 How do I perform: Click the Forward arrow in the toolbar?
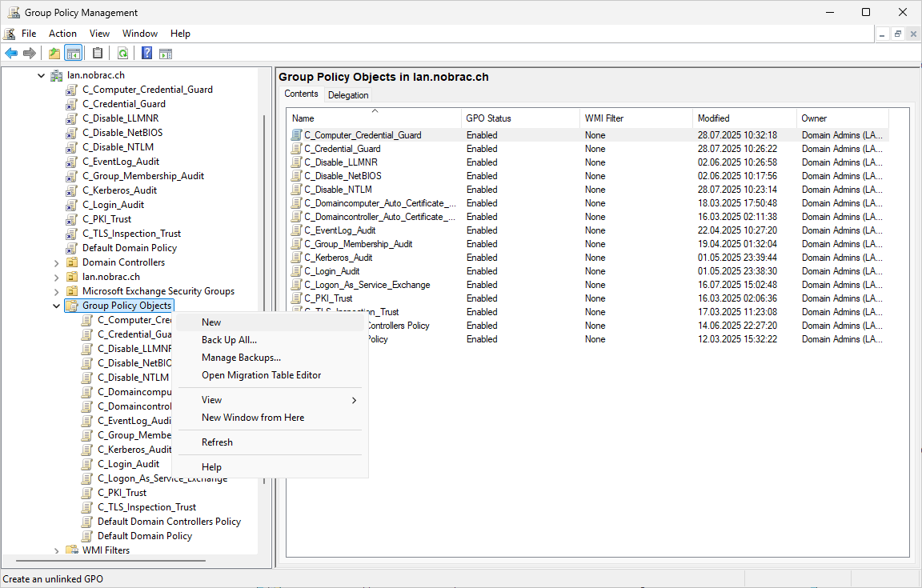click(x=30, y=54)
